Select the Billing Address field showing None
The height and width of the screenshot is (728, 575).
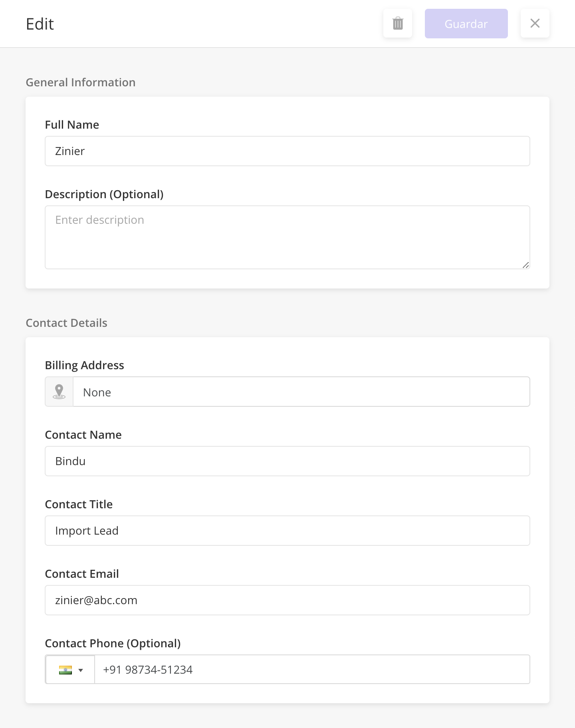pyautogui.click(x=301, y=392)
